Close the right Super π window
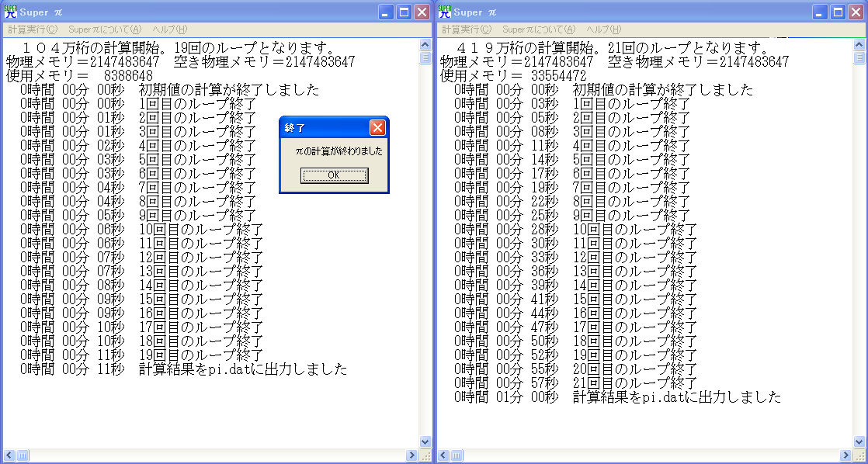The height and width of the screenshot is (464, 868). pyautogui.click(x=856, y=12)
